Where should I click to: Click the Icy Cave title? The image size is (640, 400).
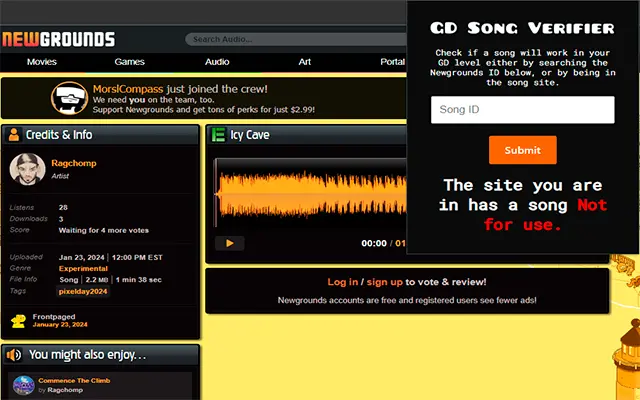click(x=250, y=135)
